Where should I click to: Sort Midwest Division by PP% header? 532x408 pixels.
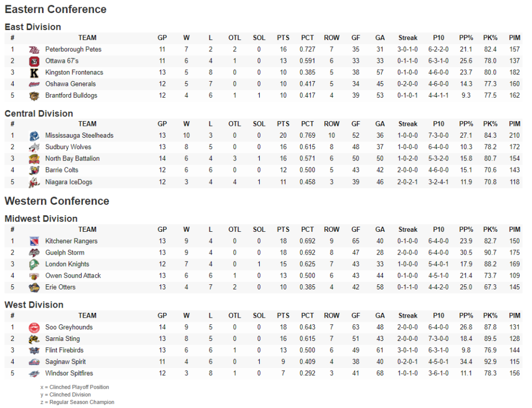466,230
